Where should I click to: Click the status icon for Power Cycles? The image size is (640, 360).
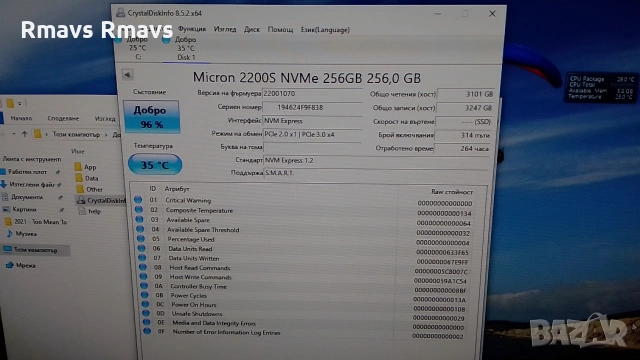144,295
